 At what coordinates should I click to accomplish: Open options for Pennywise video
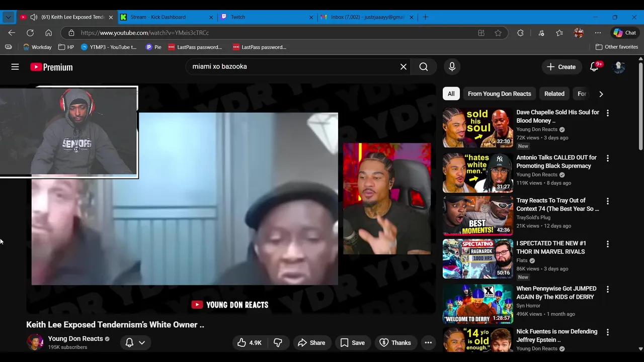click(607, 289)
